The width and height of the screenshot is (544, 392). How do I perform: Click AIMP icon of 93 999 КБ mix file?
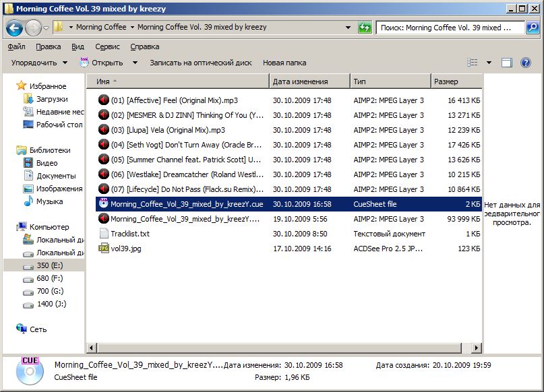[x=103, y=219]
